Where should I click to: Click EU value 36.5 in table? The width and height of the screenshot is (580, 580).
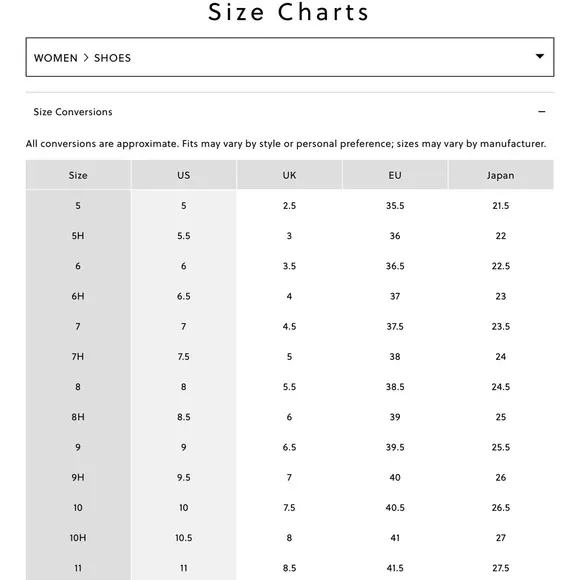coord(395,266)
